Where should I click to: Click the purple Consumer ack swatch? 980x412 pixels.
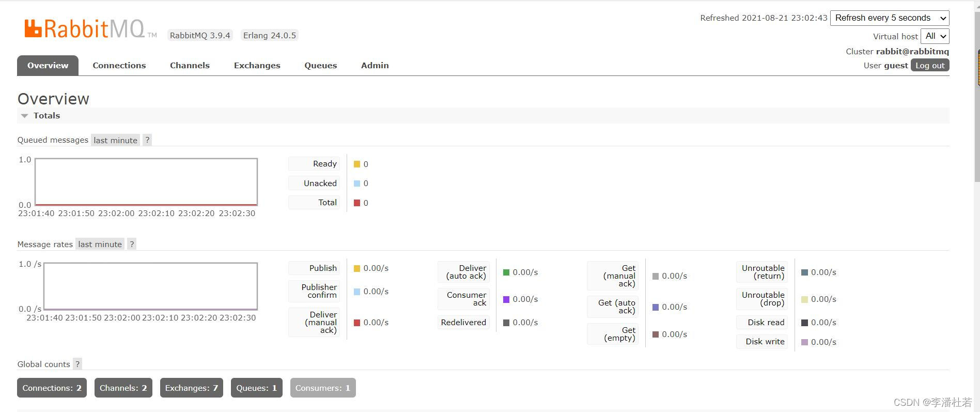(506, 299)
